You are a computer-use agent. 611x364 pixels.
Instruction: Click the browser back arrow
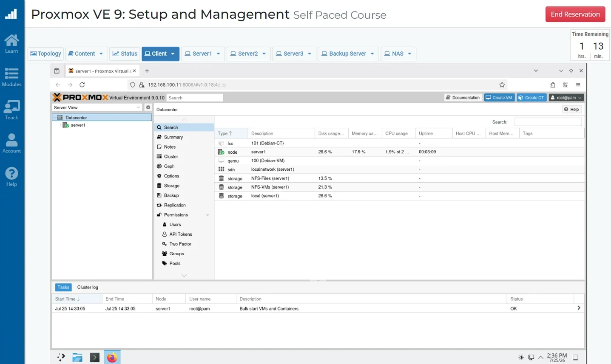(x=58, y=85)
